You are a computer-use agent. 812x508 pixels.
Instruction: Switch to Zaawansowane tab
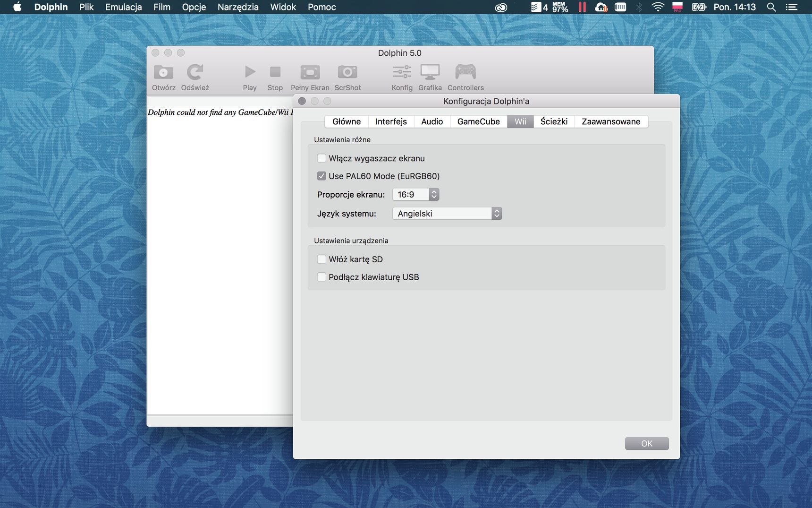coord(611,121)
